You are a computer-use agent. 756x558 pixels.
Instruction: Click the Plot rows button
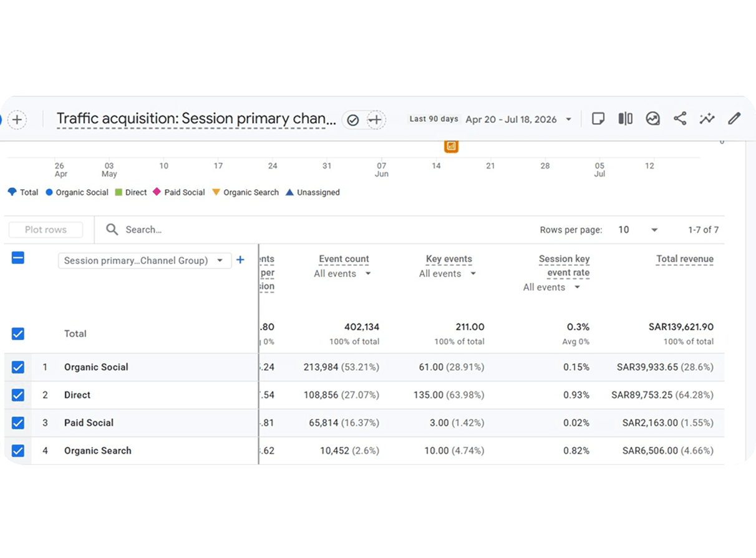[x=46, y=230]
